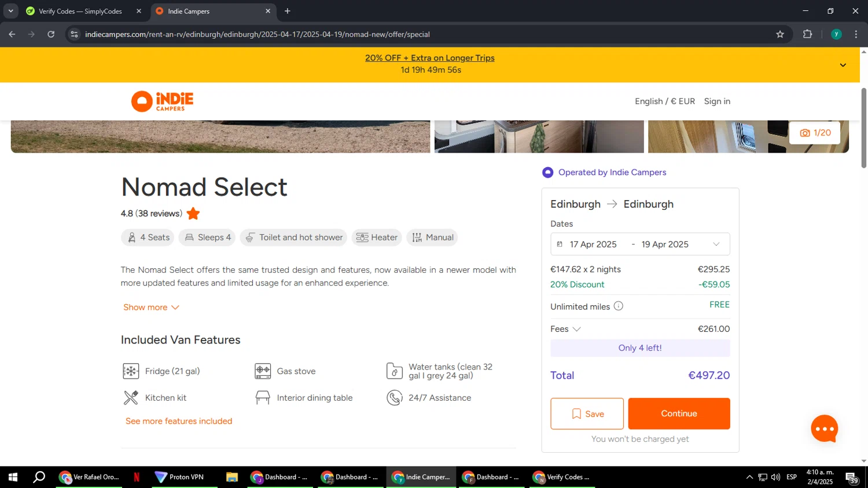Image resolution: width=868 pixels, height=488 pixels.
Task: Click the 24/7 Assistance phone icon
Action: click(x=395, y=398)
